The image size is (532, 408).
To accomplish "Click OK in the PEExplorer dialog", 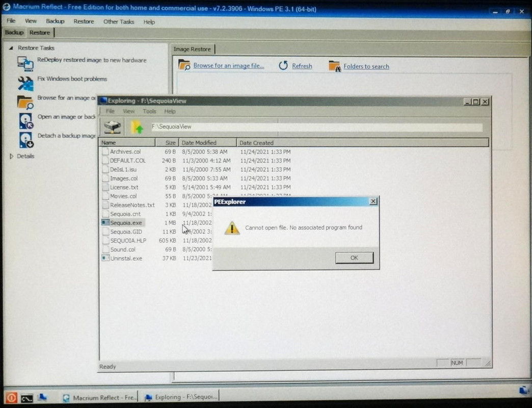I will point(354,258).
